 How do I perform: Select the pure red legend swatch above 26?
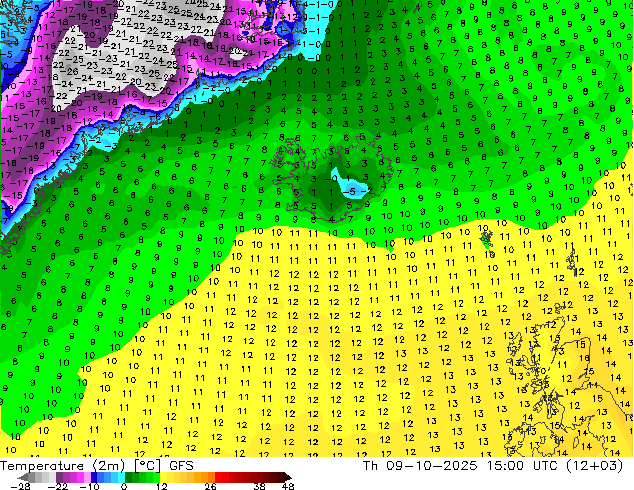tap(218, 477)
